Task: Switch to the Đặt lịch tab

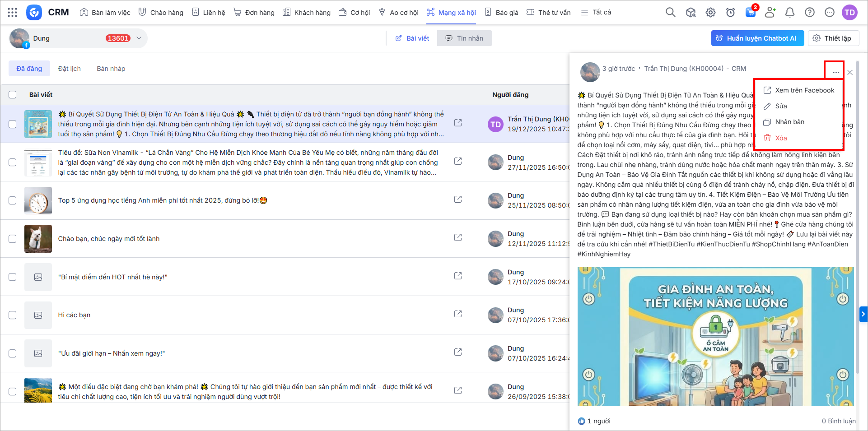Action: (69, 69)
